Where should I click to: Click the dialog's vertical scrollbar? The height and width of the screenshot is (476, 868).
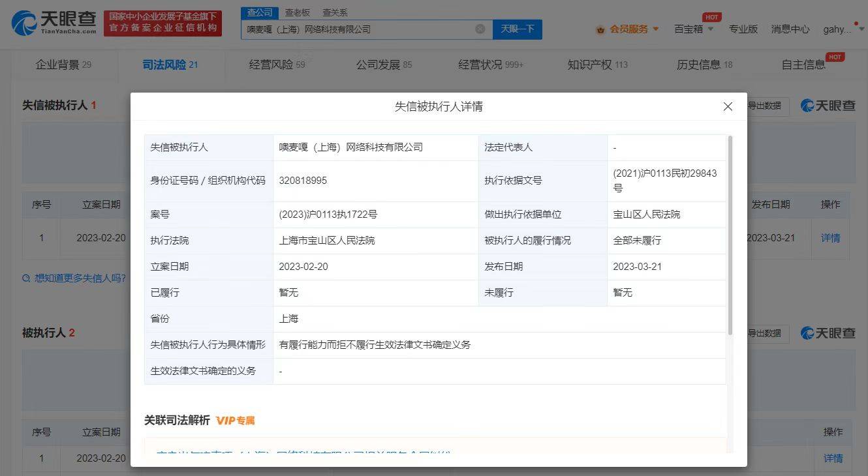pos(730,235)
